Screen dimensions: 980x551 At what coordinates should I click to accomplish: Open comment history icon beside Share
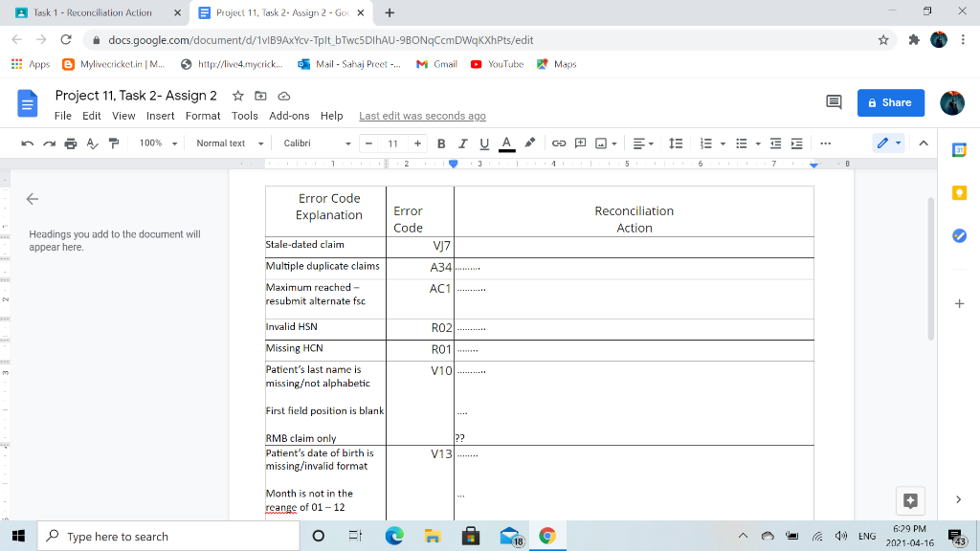[834, 102]
